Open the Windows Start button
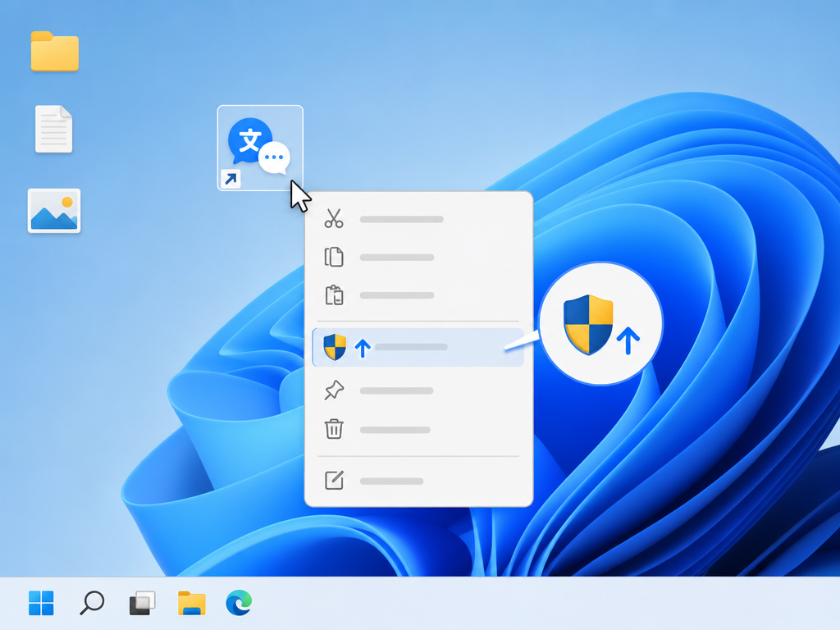This screenshot has height=630, width=840. (x=41, y=603)
